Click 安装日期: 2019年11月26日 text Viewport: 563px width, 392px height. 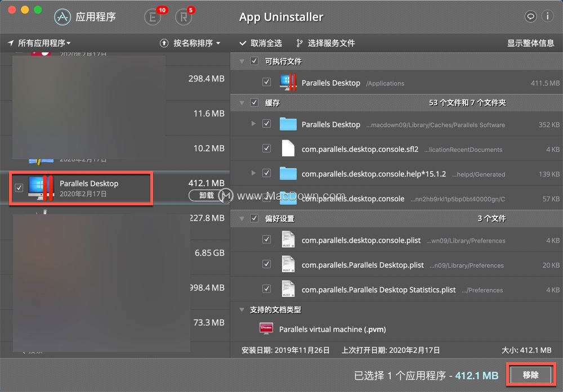point(285,350)
